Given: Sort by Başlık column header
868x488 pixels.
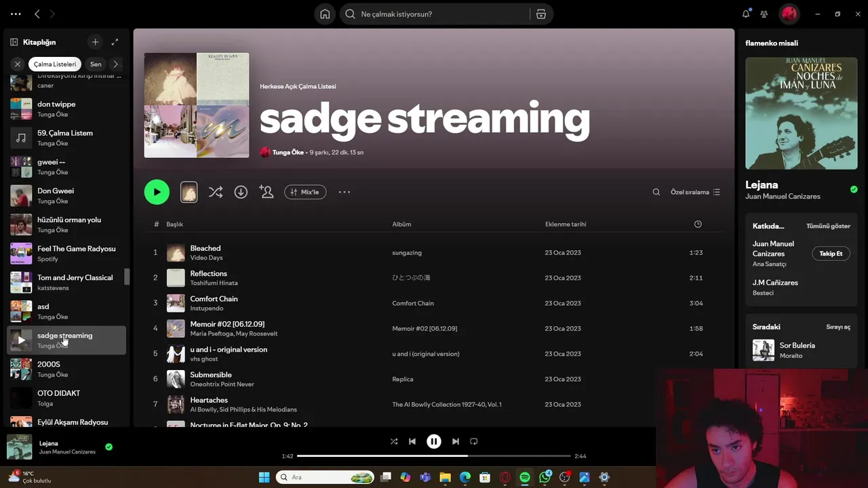Looking at the screenshot, I should point(174,224).
